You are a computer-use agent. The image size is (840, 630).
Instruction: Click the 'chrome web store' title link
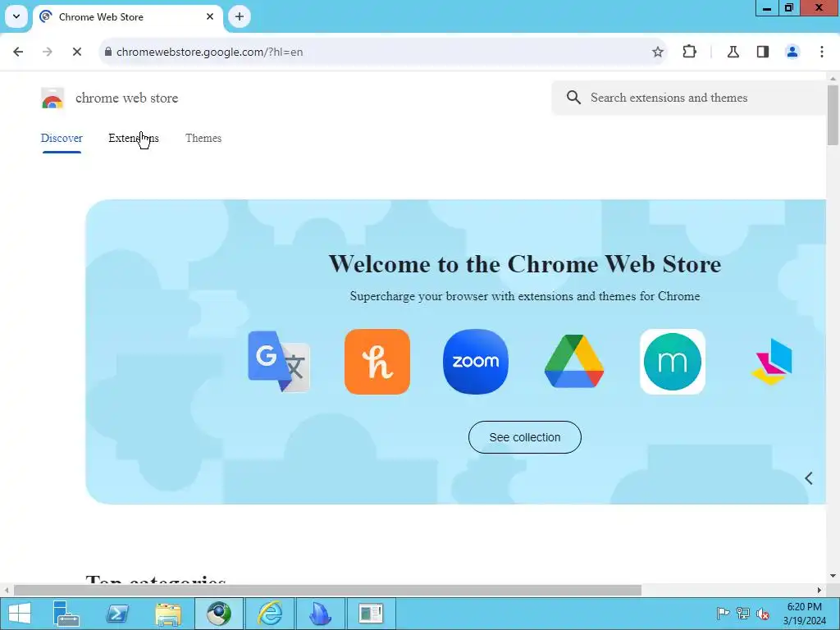click(126, 98)
